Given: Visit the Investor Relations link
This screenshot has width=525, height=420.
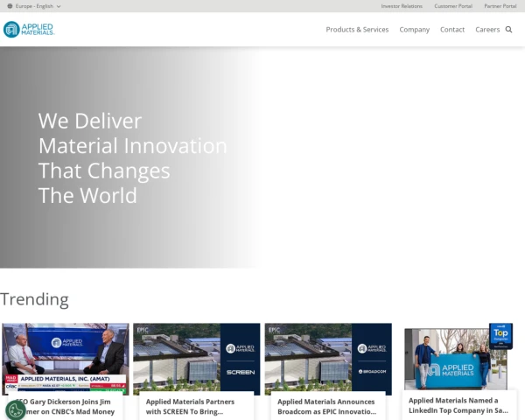Looking at the screenshot, I should (402, 6).
